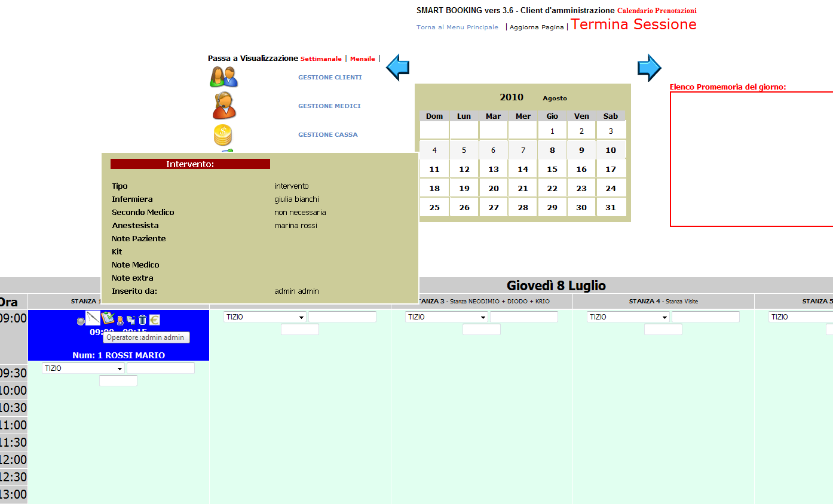The width and height of the screenshot is (833, 504).
Task: Open GESTIONE MEDICI link
Action: [x=329, y=106]
